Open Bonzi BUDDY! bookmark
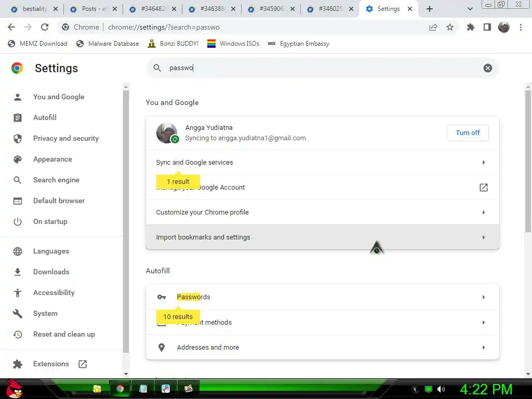Screen dimensions: 532x399 click(173, 44)
